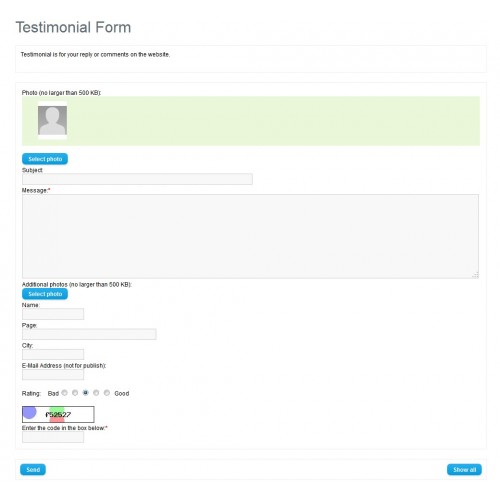Select the second rating radio button
The image size is (500, 500).
(75, 393)
